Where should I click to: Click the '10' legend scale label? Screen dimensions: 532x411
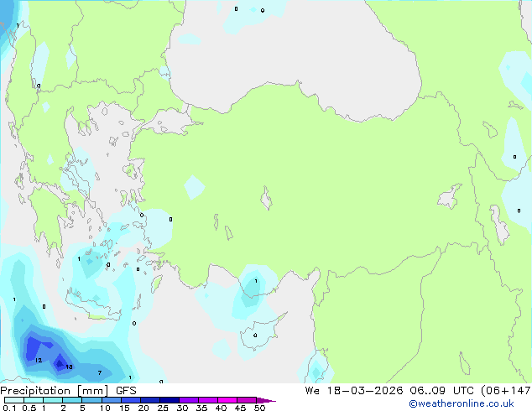click(x=105, y=408)
